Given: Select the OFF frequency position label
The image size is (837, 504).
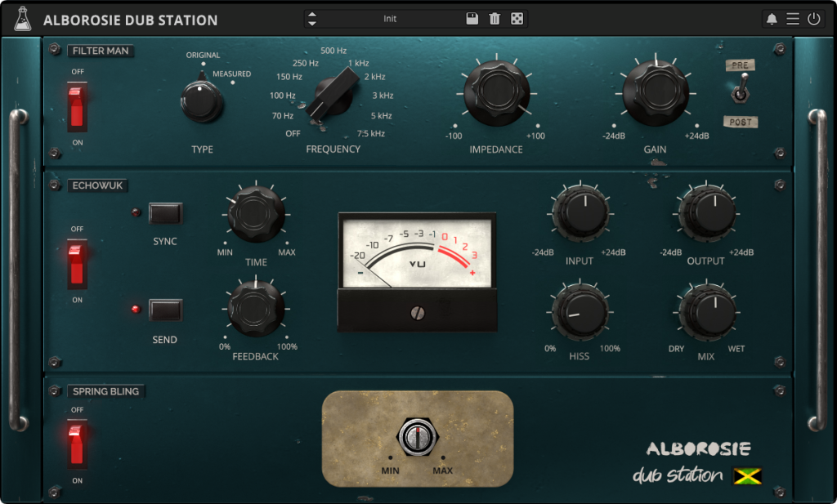Looking at the screenshot, I should [293, 133].
